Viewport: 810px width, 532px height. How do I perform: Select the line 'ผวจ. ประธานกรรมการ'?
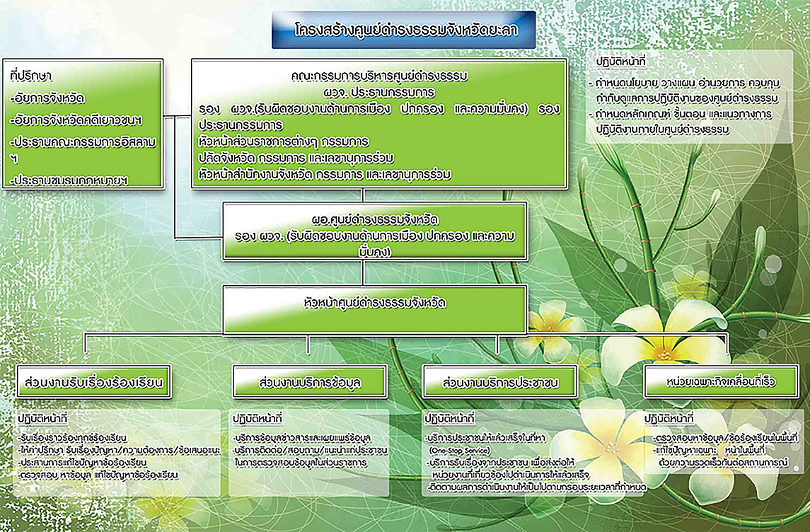[380, 93]
